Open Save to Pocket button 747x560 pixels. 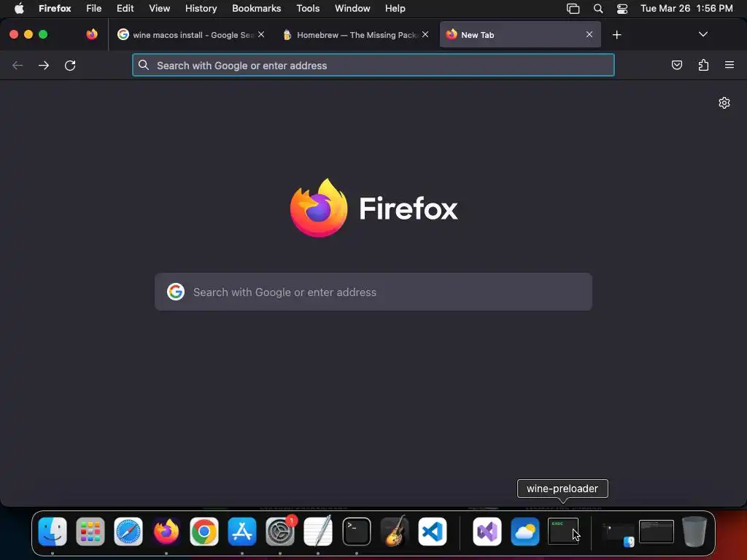tap(677, 65)
